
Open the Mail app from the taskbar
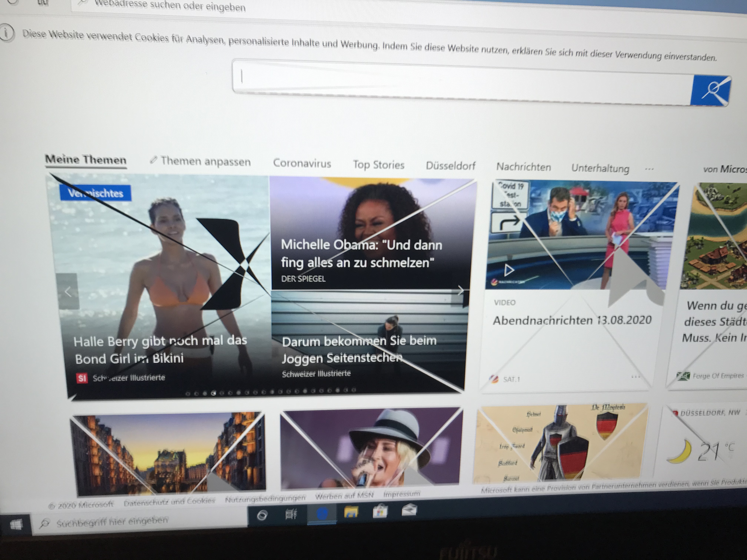click(409, 510)
